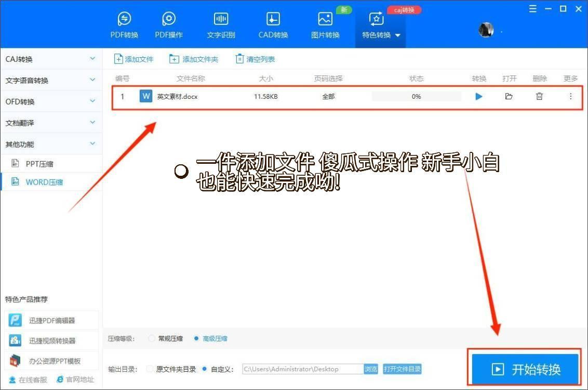The height and width of the screenshot is (390, 588).
Task: Open the PDF转换 tool icon
Action: [x=124, y=18]
